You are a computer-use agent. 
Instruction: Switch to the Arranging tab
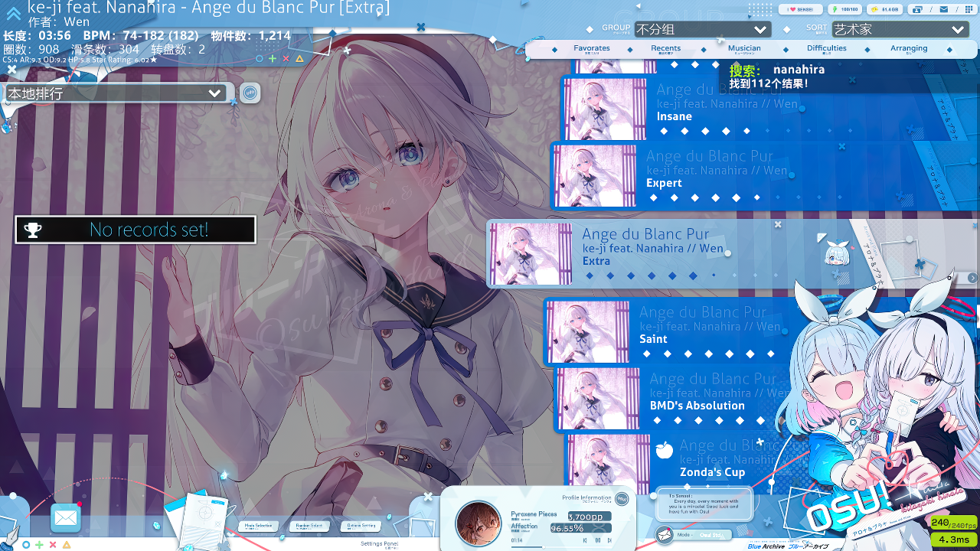click(909, 49)
